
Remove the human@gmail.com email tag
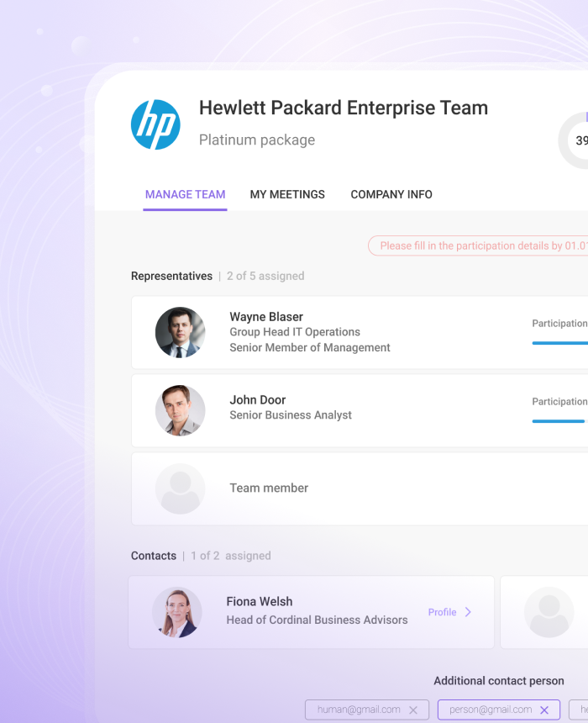point(413,710)
